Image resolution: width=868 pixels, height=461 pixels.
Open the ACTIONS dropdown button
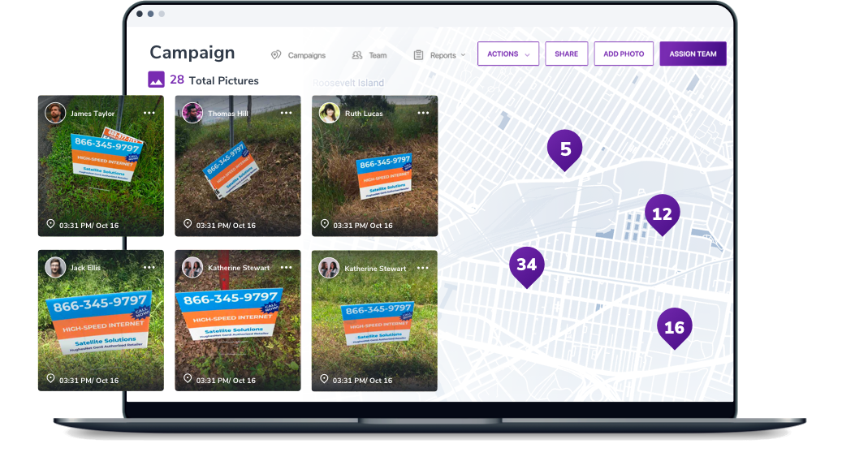point(508,54)
